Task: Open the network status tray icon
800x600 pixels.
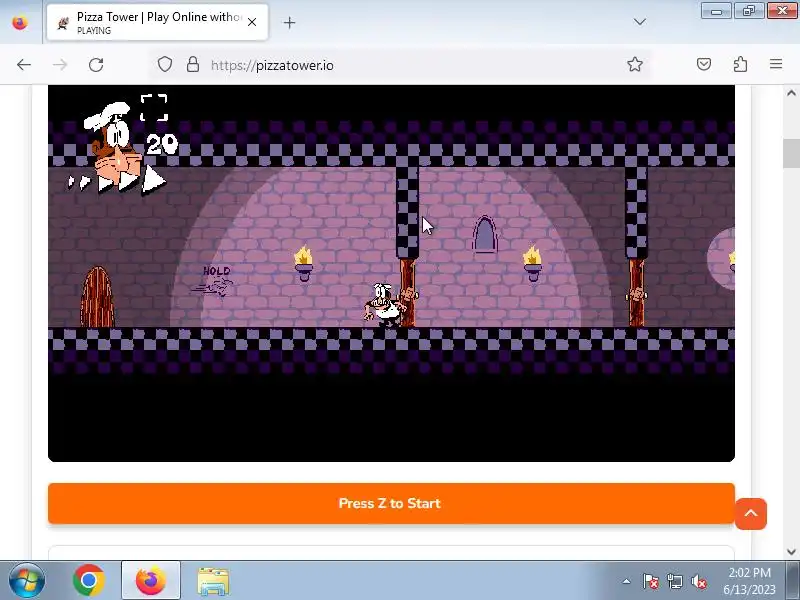Action: click(674, 581)
